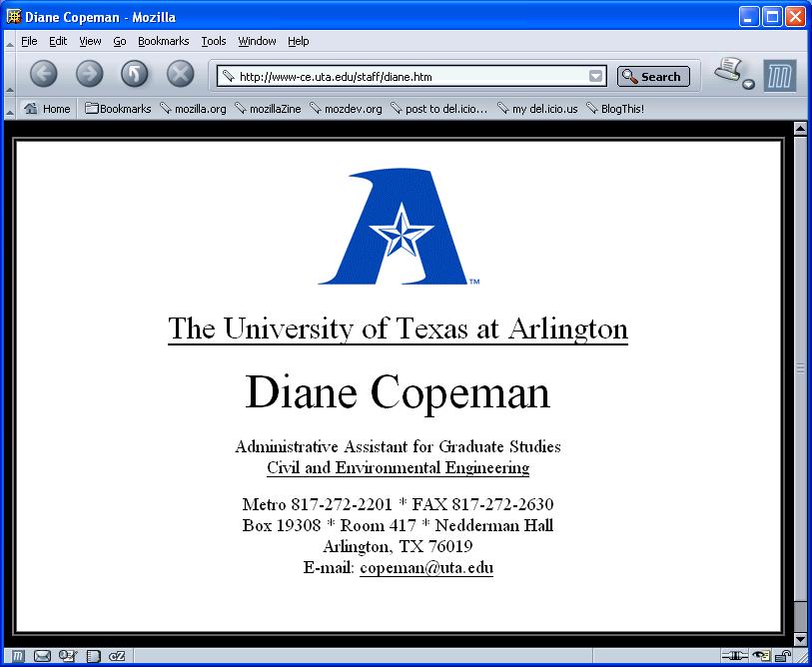Click the post to del.icio... bookmark

tap(439, 109)
